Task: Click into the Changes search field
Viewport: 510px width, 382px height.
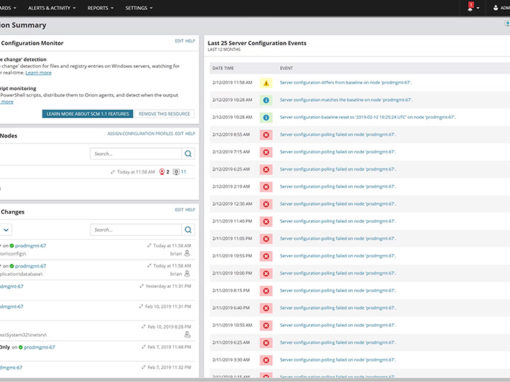Action: [x=136, y=230]
